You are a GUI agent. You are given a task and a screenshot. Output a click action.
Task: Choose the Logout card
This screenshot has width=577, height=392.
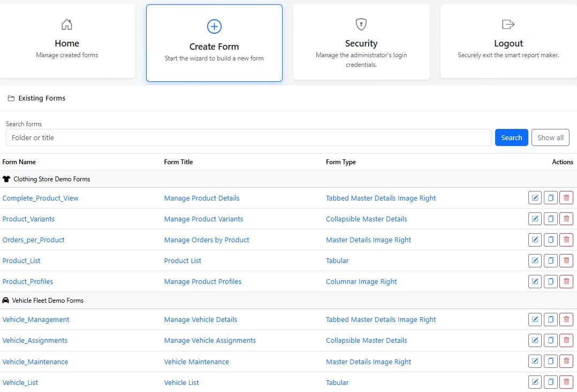[x=508, y=41]
